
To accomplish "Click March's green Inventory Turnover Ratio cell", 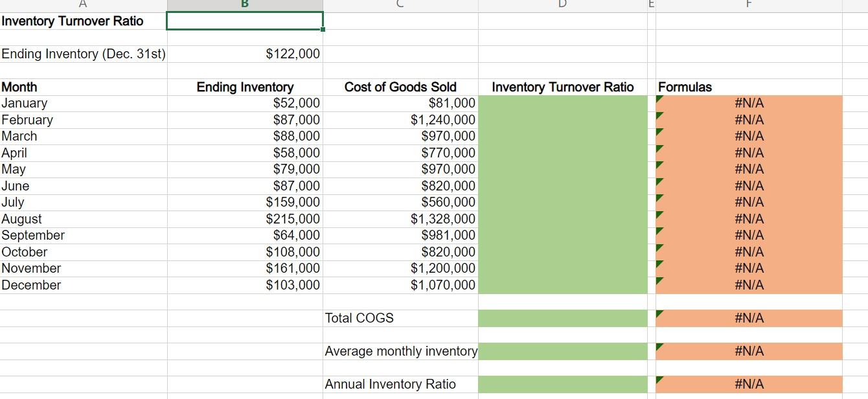I will 561,136.
